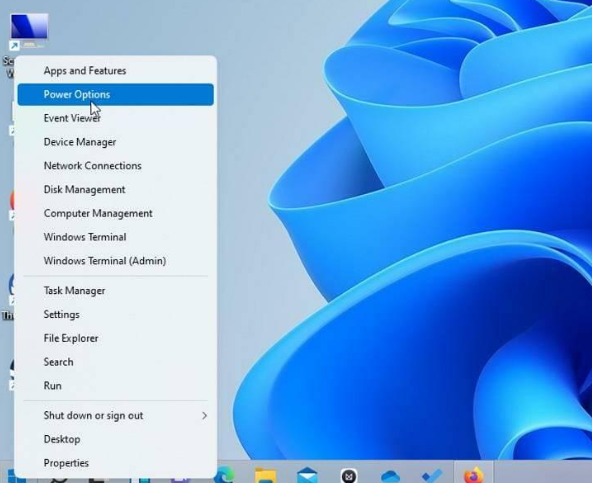This screenshot has height=483, width=592.
Task: Open Properties at the menu bottom
Action: click(116, 463)
